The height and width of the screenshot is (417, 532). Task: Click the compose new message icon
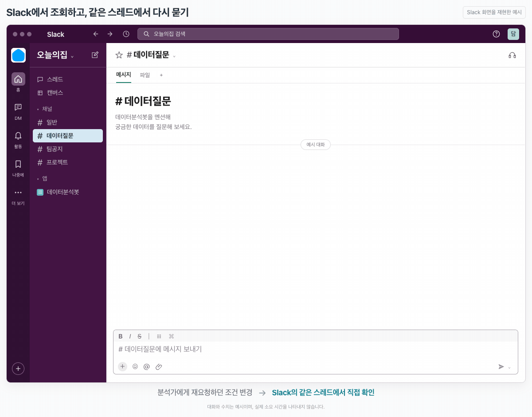pos(95,55)
